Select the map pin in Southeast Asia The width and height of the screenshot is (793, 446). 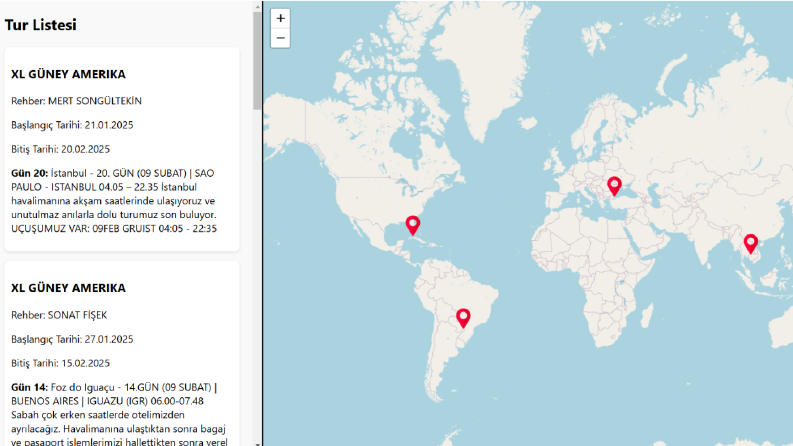(x=751, y=244)
